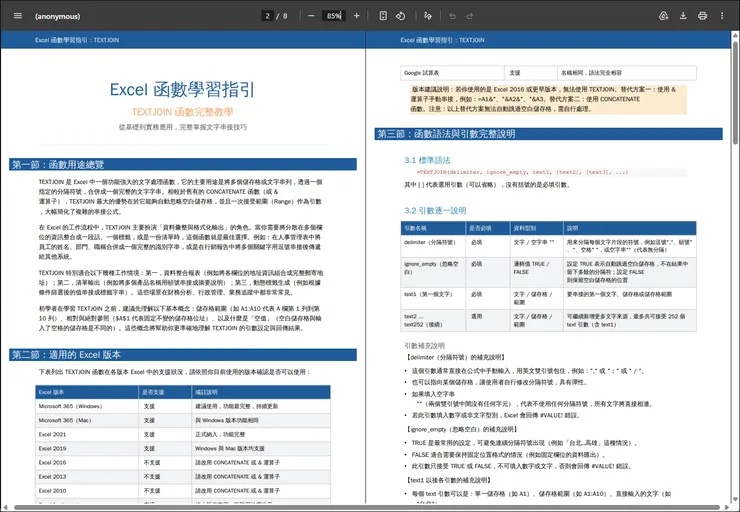Open the sidebar hamburger menu
740x512 pixels.
click(18, 16)
